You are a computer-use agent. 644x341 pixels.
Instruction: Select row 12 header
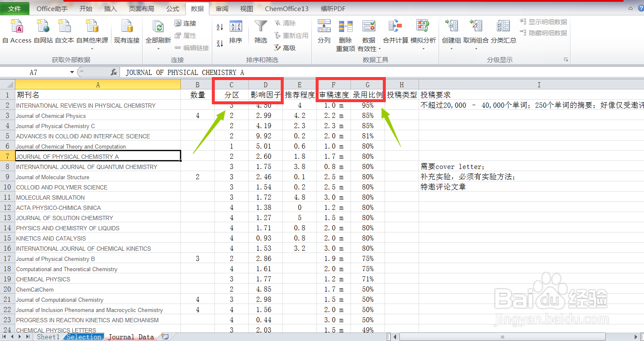tap(7, 208)
